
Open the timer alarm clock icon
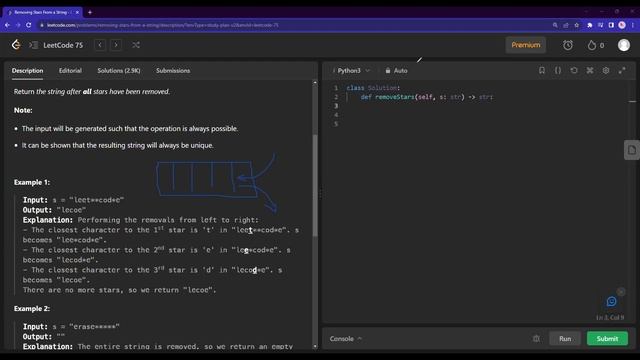pos(568,45)
